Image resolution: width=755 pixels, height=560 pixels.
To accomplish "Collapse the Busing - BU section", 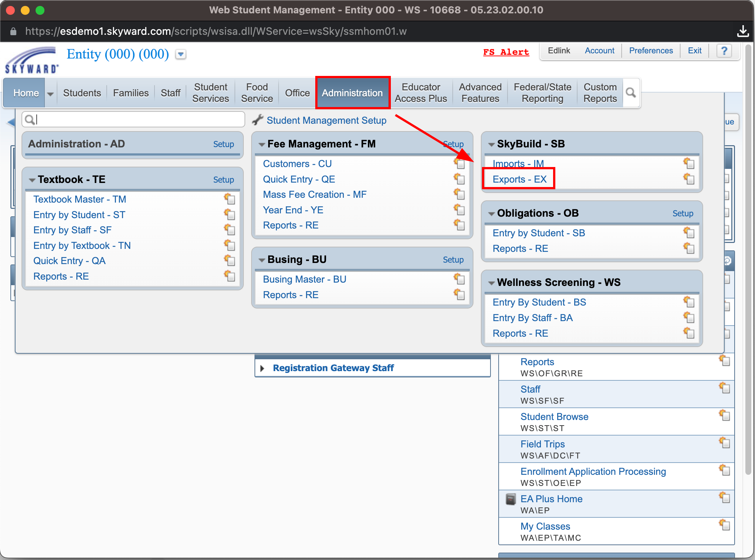I will tap(262, 260).
